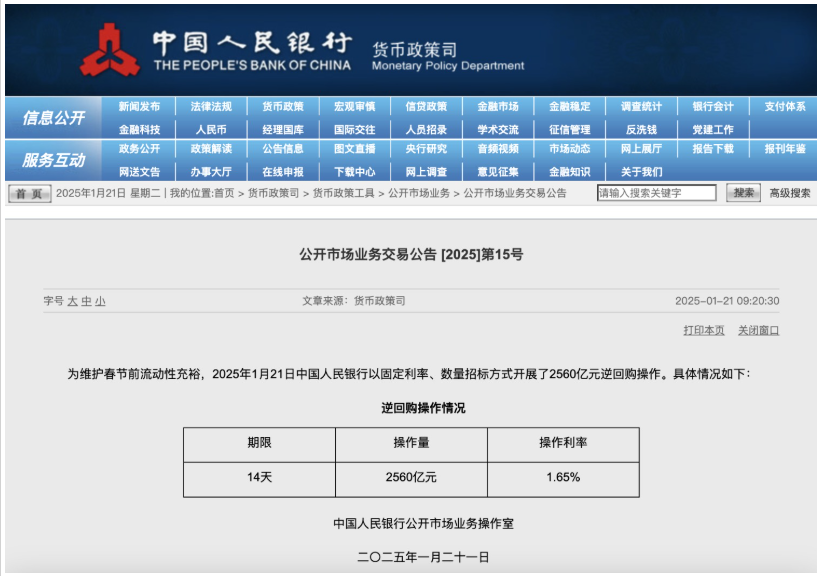Open the 信息公开 section banner
820x576 pixels.
pos(54,118)
